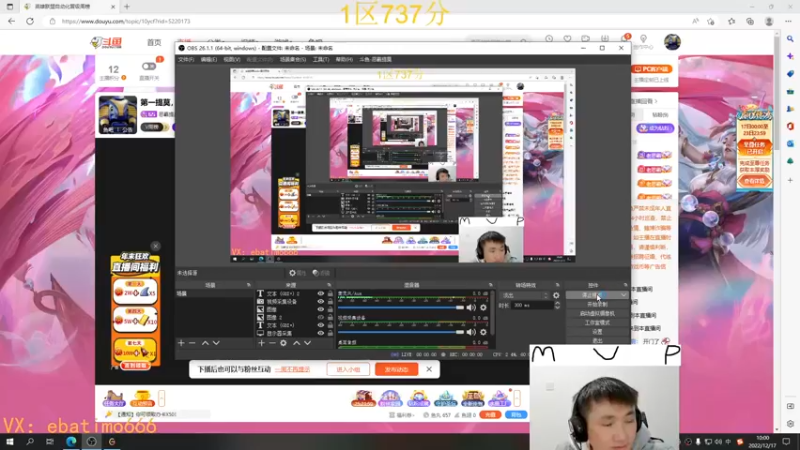The width and height of the screenshot is (800, 450).
Task: Open the File menu in OBS
Action: (x=186, y=60)
